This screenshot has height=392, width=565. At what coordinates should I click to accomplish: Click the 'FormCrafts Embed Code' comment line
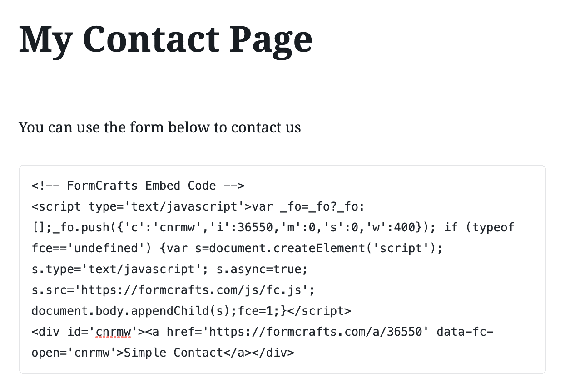[138, 186]
